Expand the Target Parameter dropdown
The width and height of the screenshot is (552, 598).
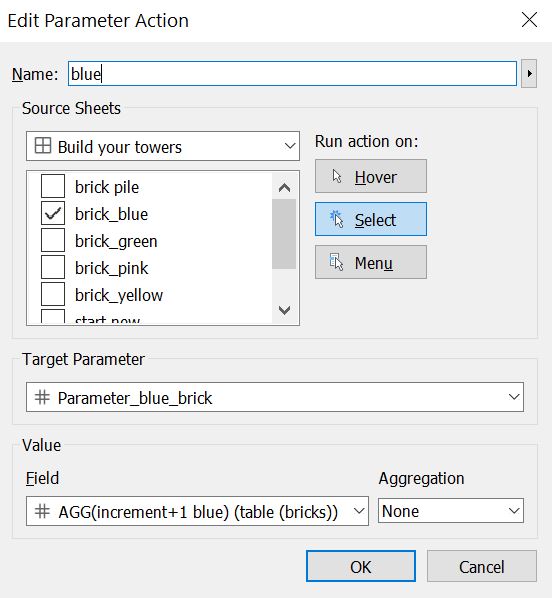(275, 397)
